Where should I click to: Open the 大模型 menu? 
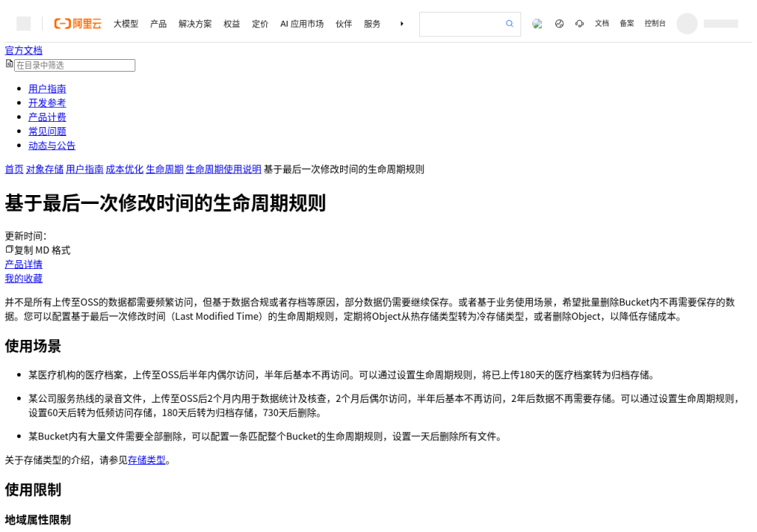[126, 24]
